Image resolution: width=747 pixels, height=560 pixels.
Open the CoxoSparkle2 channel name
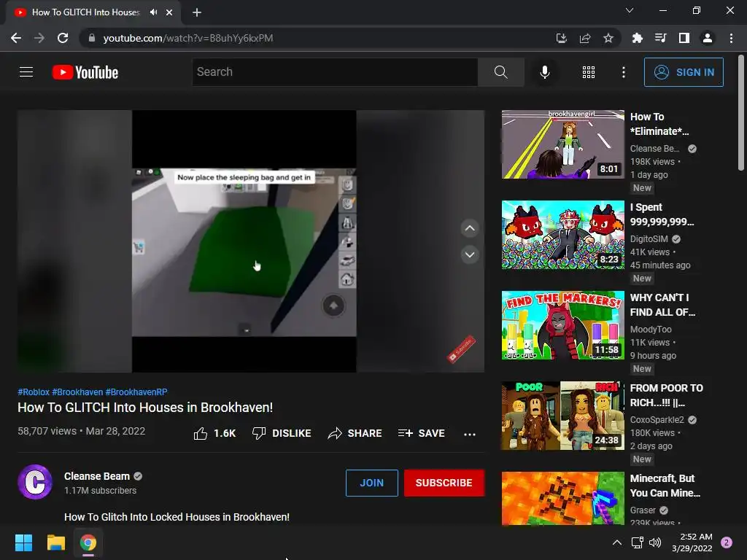[657, 420]
